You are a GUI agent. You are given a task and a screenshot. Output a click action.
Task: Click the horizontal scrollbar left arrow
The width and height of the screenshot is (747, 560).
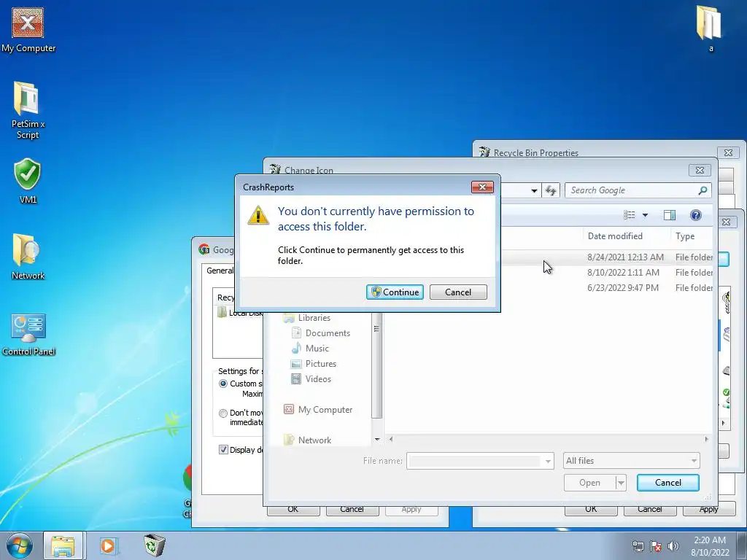coord(391,439)
